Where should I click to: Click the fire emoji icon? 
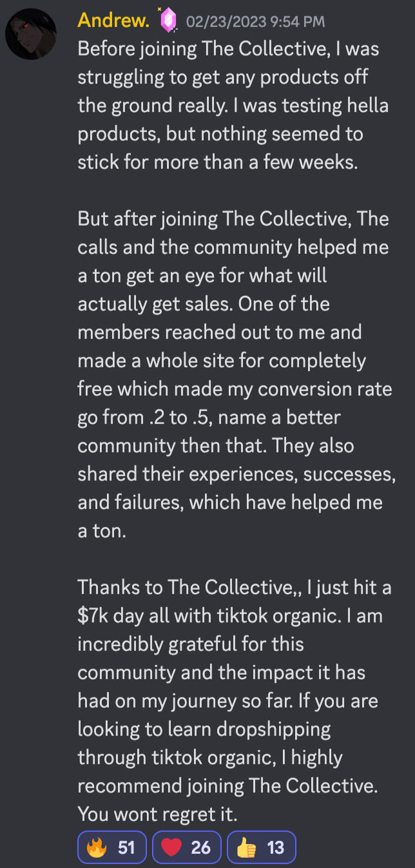tap(97, 847)
